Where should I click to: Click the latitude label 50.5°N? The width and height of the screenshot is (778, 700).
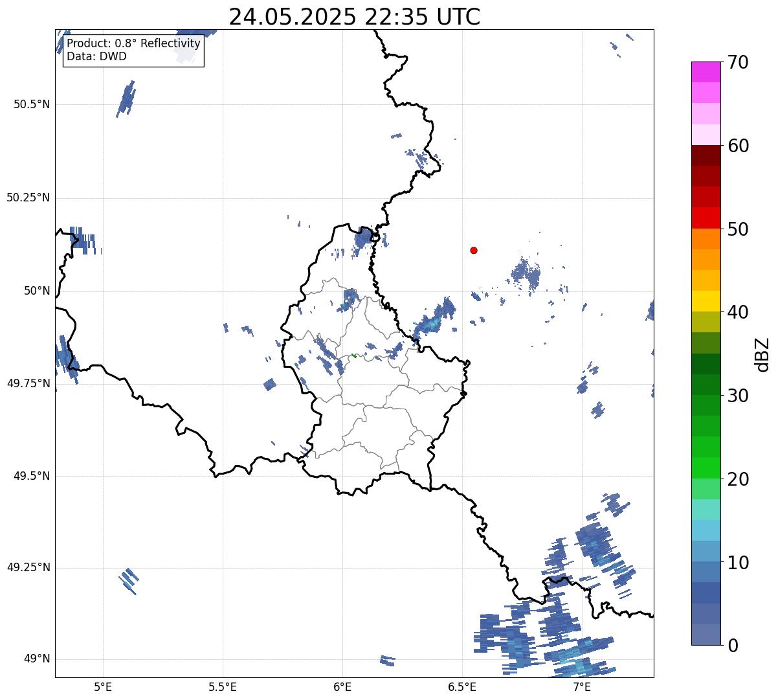[x=32, y=104]
